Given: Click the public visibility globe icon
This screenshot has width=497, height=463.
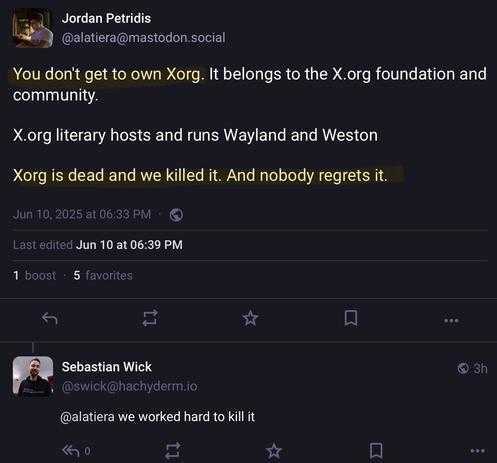Looking at the screenshot, I should click(176, 215).
